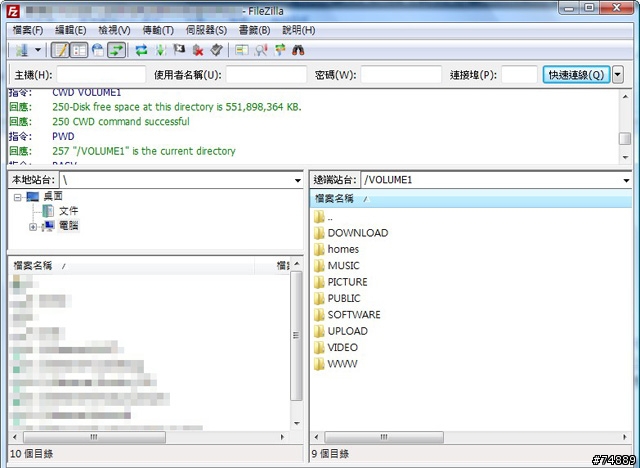
Task: Reconnect to the last server
Action: 216,50
